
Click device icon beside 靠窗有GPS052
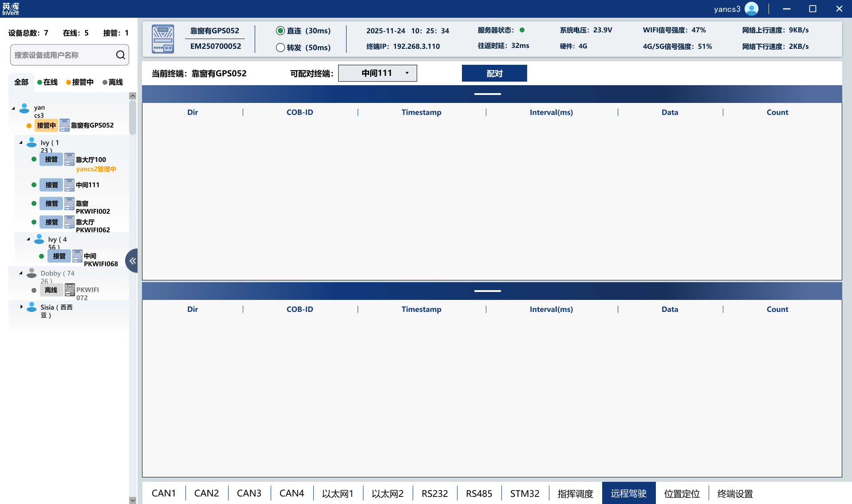pyautogui.click(x=65, y=126)
